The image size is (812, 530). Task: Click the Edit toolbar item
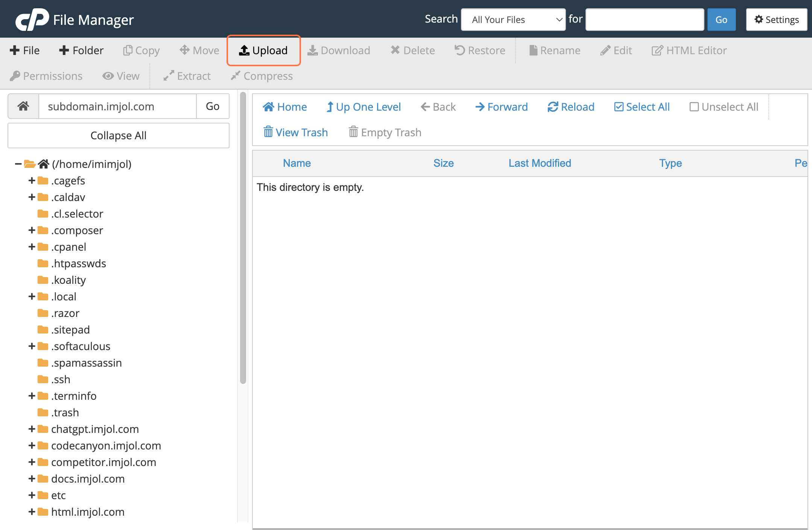click(x=616, y=50)
